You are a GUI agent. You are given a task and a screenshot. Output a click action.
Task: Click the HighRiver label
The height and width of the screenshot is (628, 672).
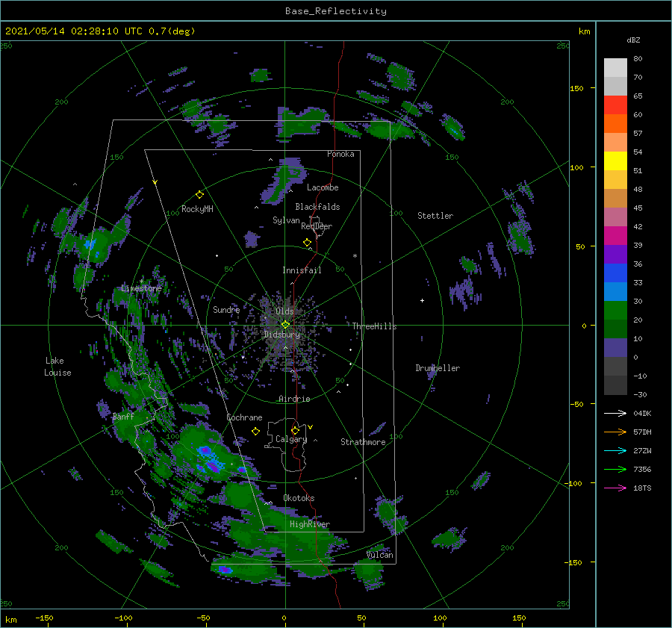310,524
